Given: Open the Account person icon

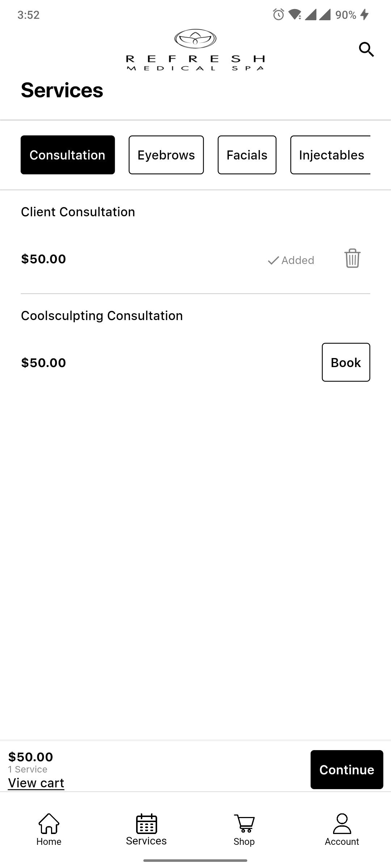Looking at the screenshot, I should (x=342, y=823).
